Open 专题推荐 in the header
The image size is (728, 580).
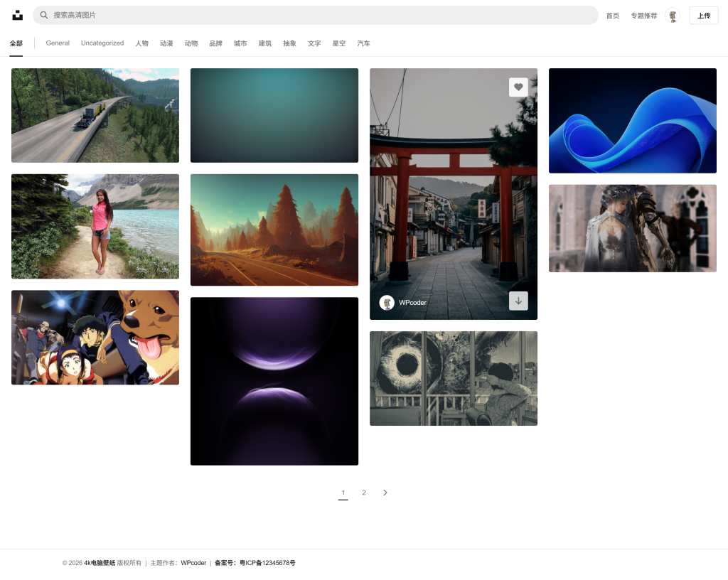click(643, 16)
